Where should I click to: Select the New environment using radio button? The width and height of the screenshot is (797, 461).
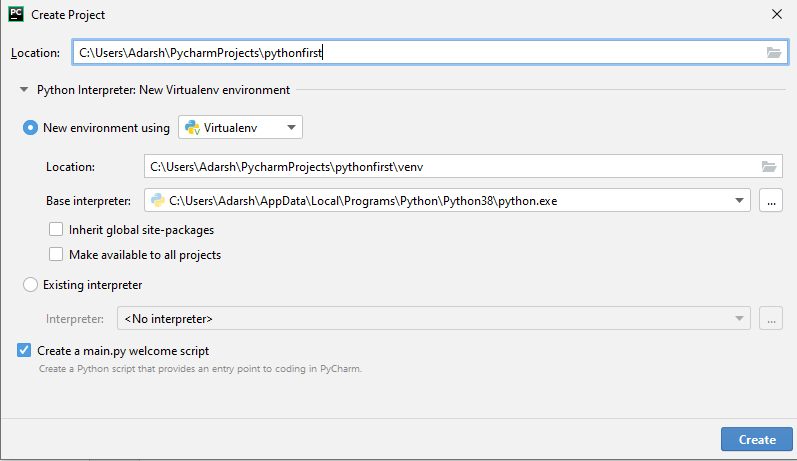tap(30, 128)
